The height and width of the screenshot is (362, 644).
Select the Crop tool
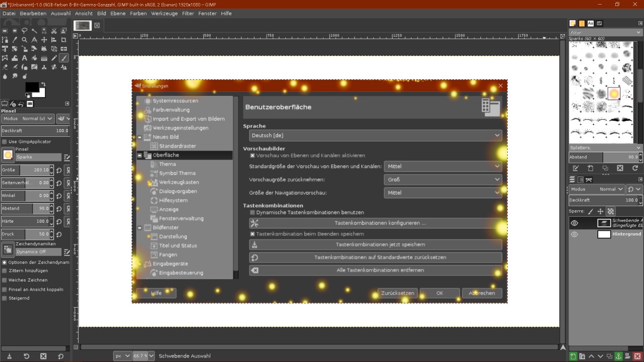pos(63,40)
